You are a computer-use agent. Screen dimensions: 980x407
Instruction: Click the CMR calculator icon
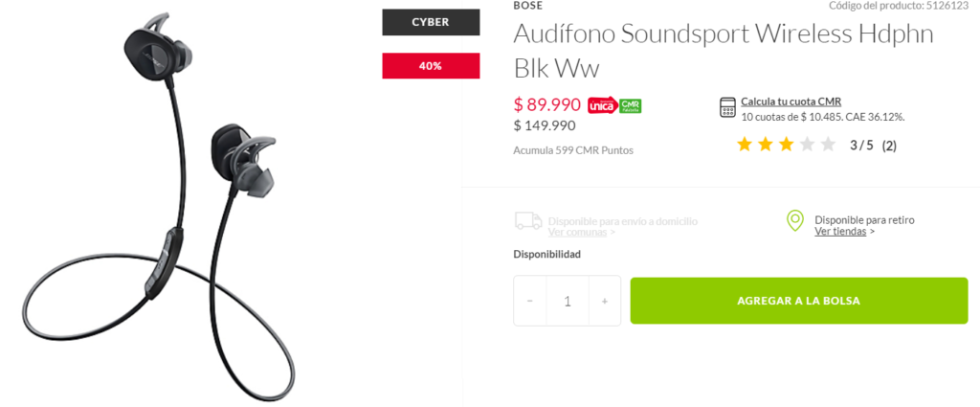coord(727,107)
